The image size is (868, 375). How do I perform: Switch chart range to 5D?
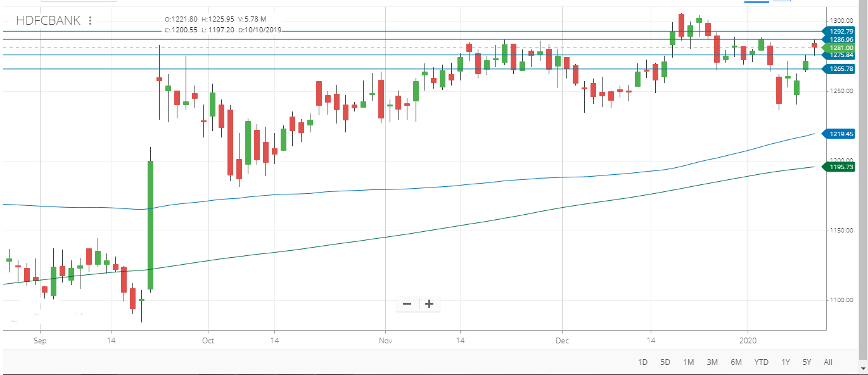[x=665, y=362]
